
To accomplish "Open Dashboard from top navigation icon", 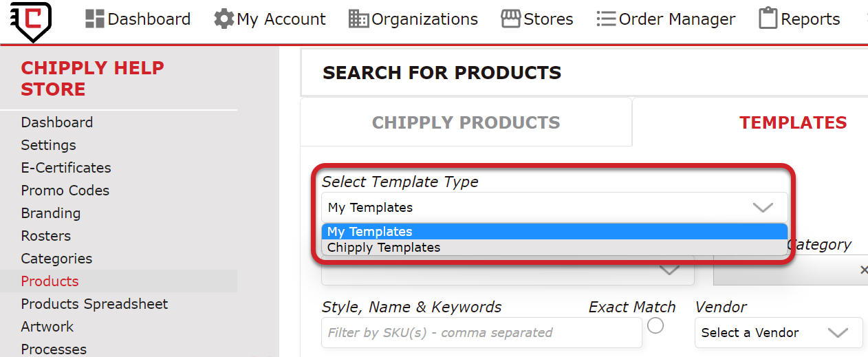I will (x=95, y=19).
